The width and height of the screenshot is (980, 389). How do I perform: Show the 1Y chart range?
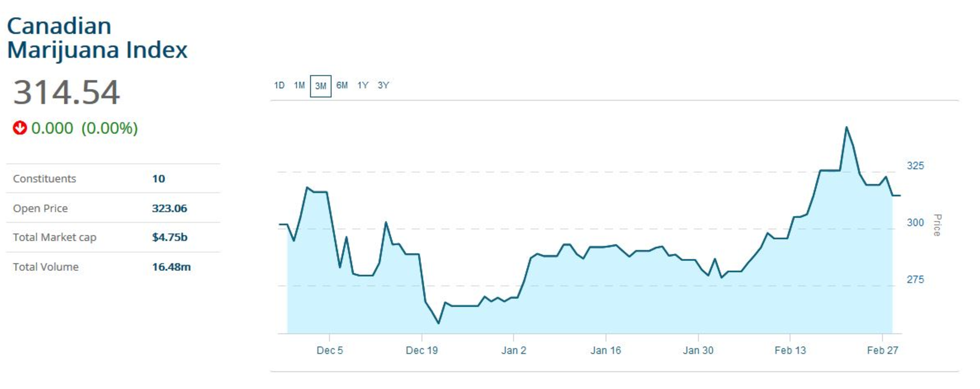coord(363,85)
